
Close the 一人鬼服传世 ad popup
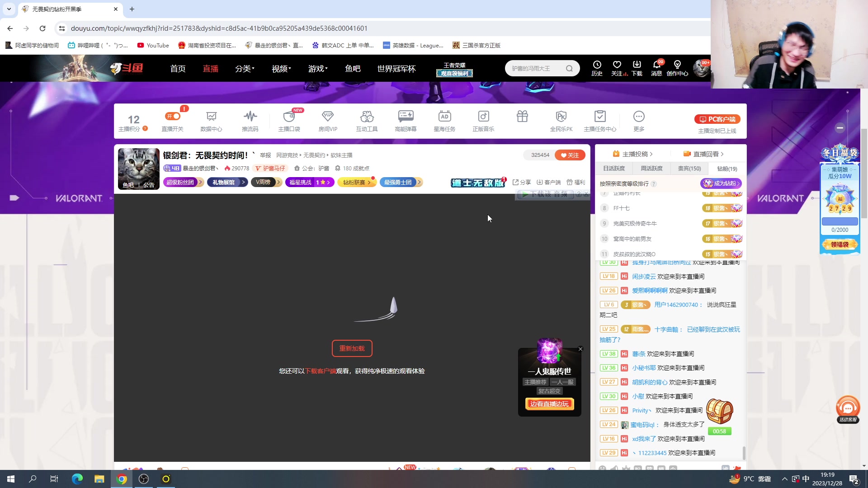tap(580, 349)
